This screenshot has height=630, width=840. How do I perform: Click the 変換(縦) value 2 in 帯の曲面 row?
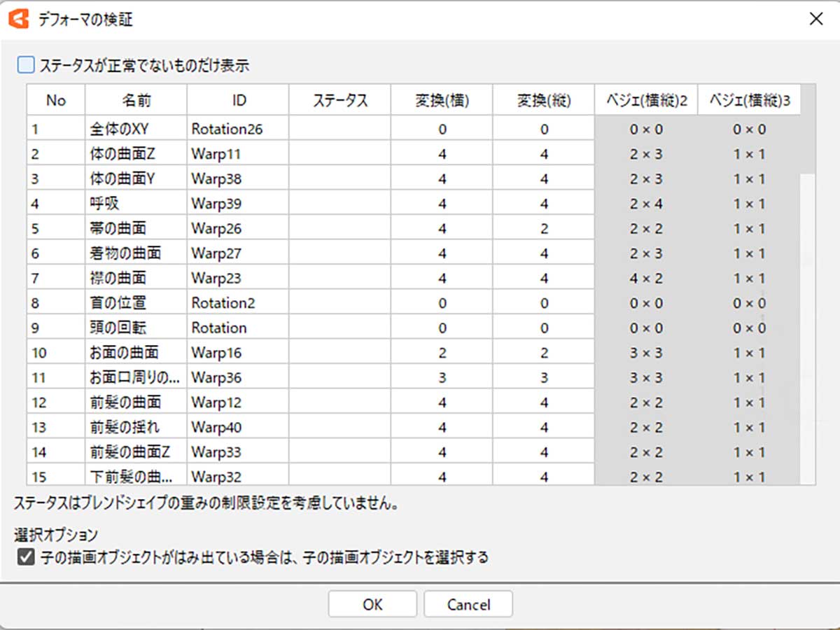click(544, 229)
